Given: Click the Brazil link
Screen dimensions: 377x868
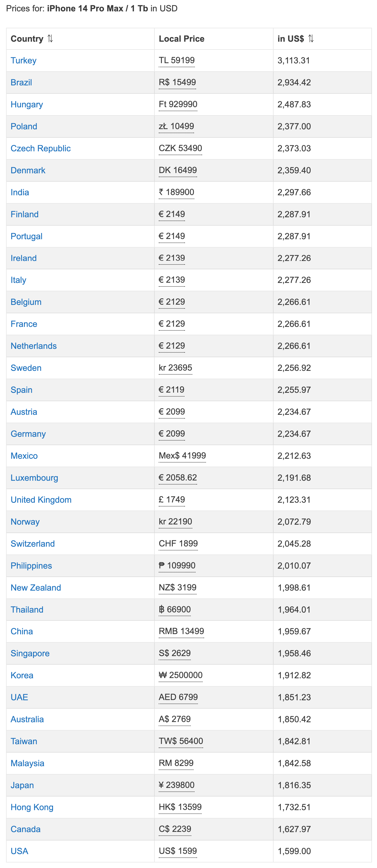Looking at the screenshot, I should point(21,83).
